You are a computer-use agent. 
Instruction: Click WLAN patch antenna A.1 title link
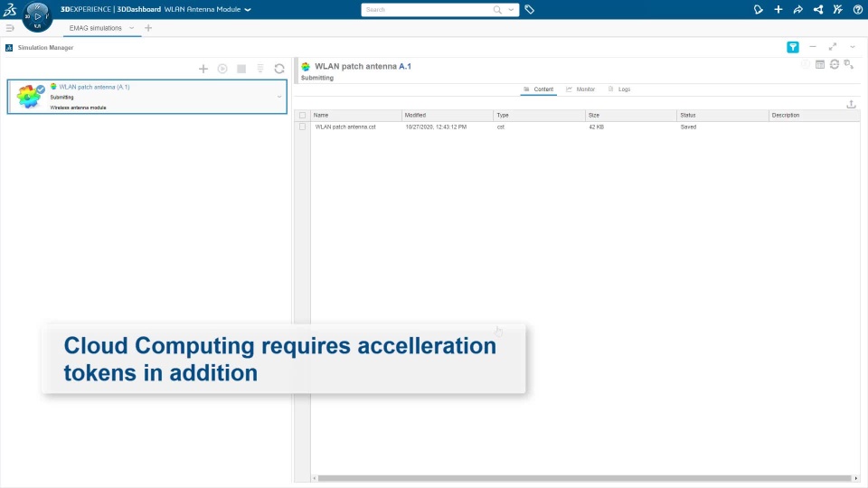(363, 66)
